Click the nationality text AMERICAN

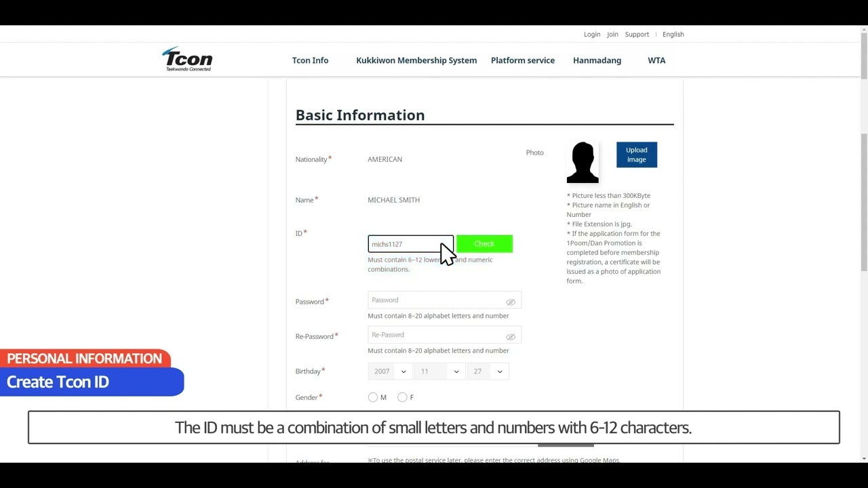coord(385,159)
